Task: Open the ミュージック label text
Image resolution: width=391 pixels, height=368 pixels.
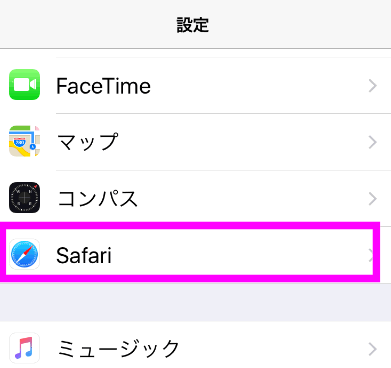Action: pos(118,349)
